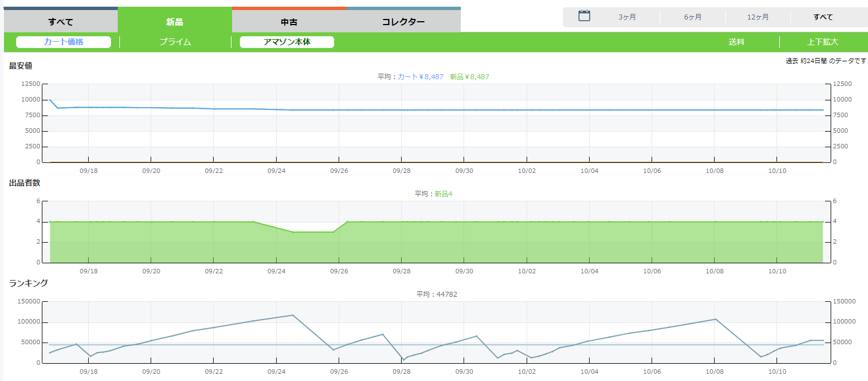Click the ranking peak point near 09/24
The image size is (868, 381).
pyautogui.click(x=293, y=315)
